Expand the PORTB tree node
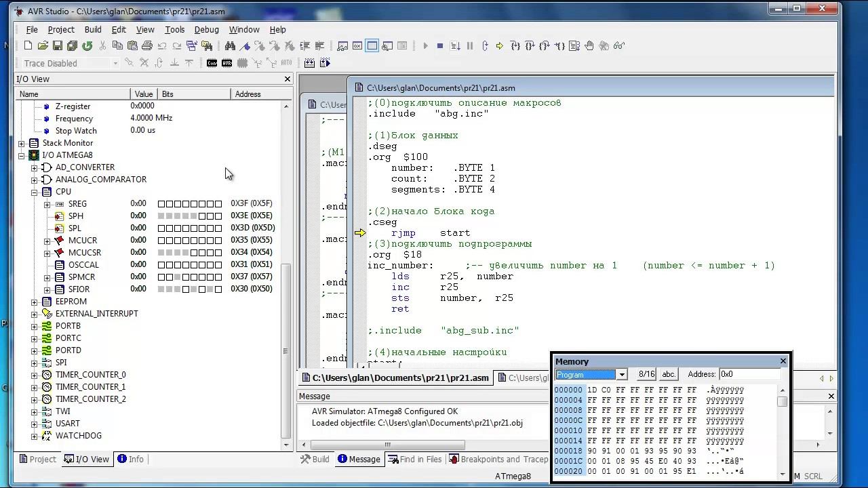Image resolution: width=868 pixels, height=488 pixels. (35, 326)
